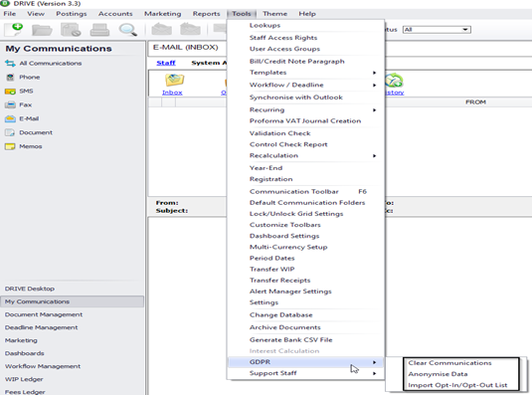The image size is (532, 395).
Task: Expand the Recurring submenu
Action: (x=305, y=110)
